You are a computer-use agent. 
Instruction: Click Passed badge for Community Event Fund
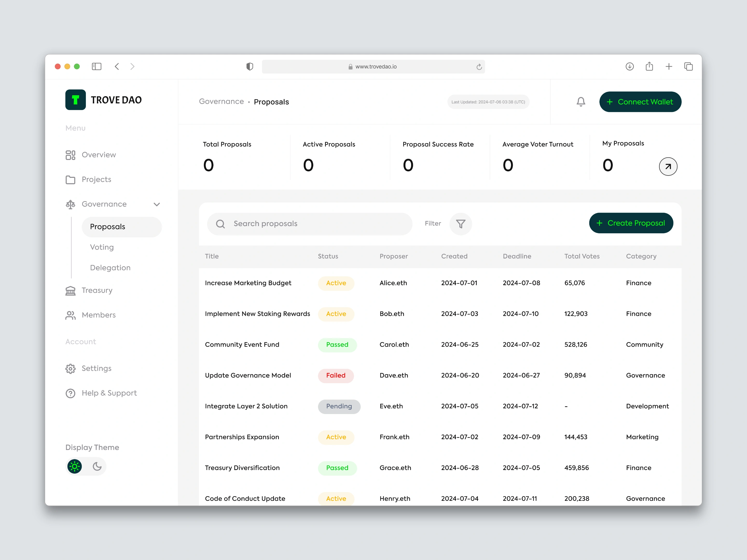click(x=337, y=345)
